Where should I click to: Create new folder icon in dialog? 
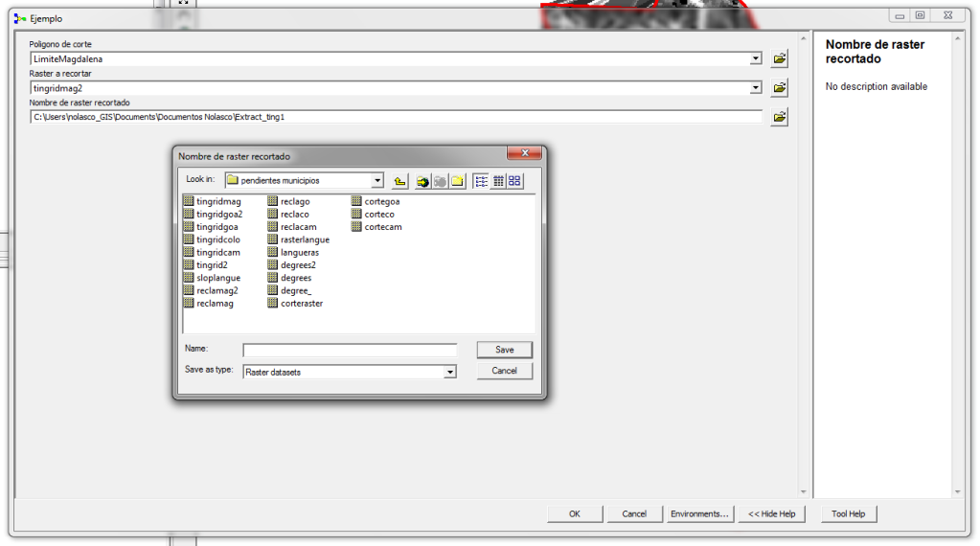tap(458, 181)
